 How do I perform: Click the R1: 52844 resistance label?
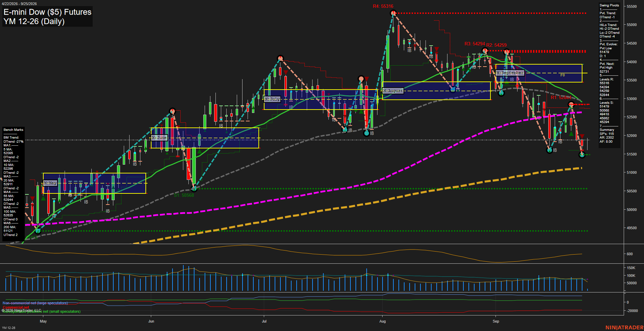(x=561, y=98)
